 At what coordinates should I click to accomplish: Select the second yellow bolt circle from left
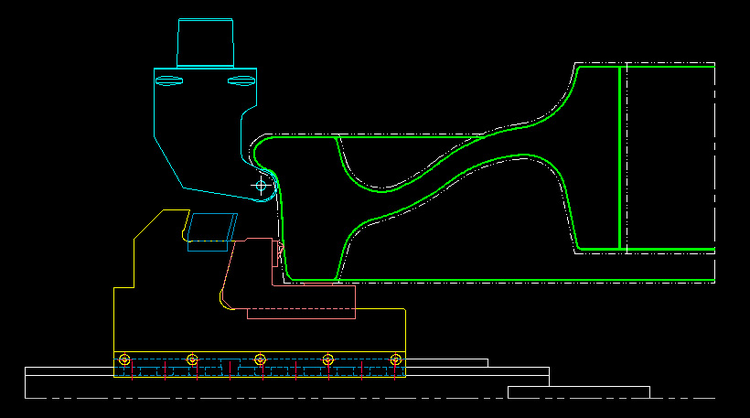coord(192,359)
